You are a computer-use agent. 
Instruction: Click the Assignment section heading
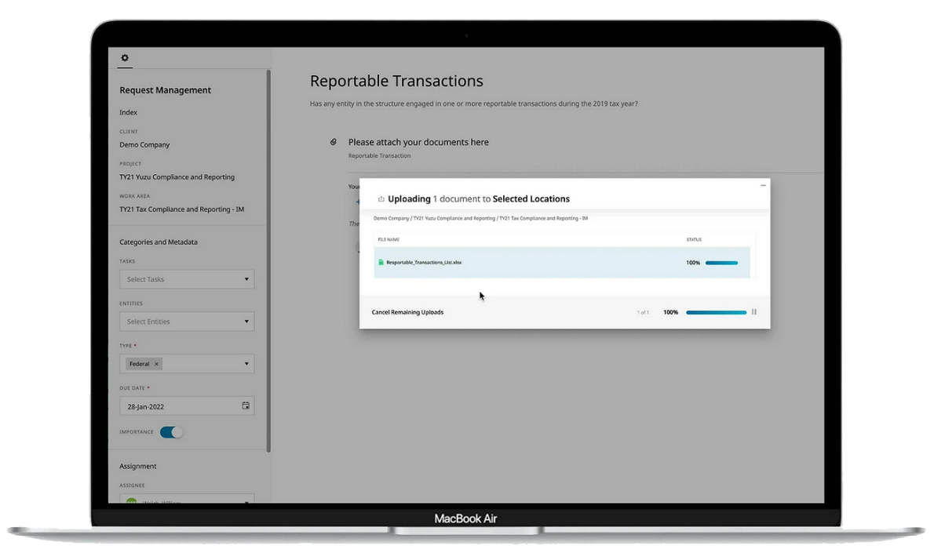137,466
